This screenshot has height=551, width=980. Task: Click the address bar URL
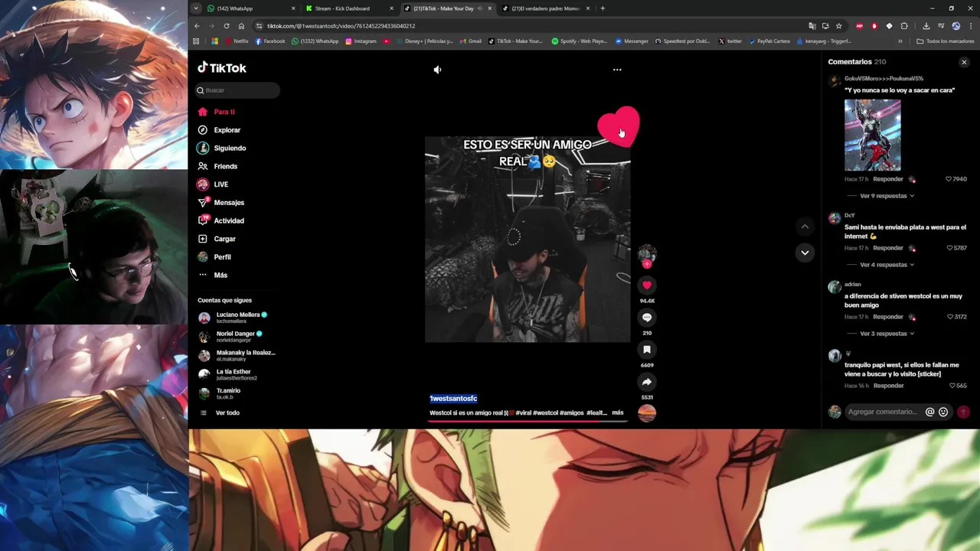(341, 26)
